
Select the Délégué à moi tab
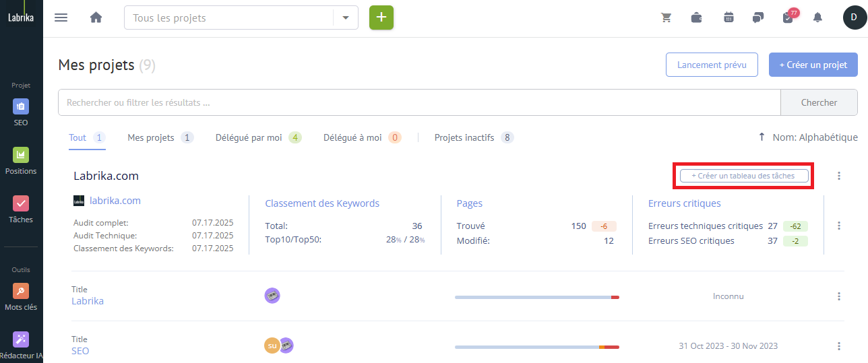[x=363, y=137]
